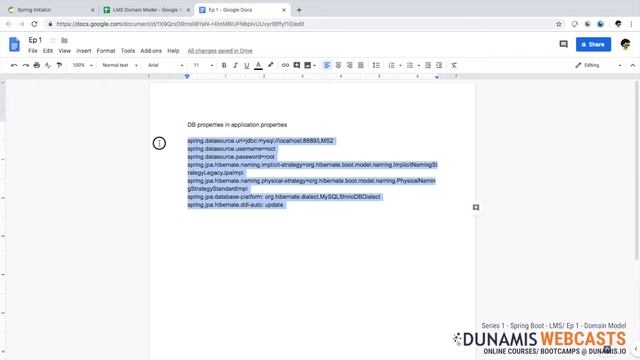
Task: Open the Editing mode dropdown
Action: tap(598, 65)
